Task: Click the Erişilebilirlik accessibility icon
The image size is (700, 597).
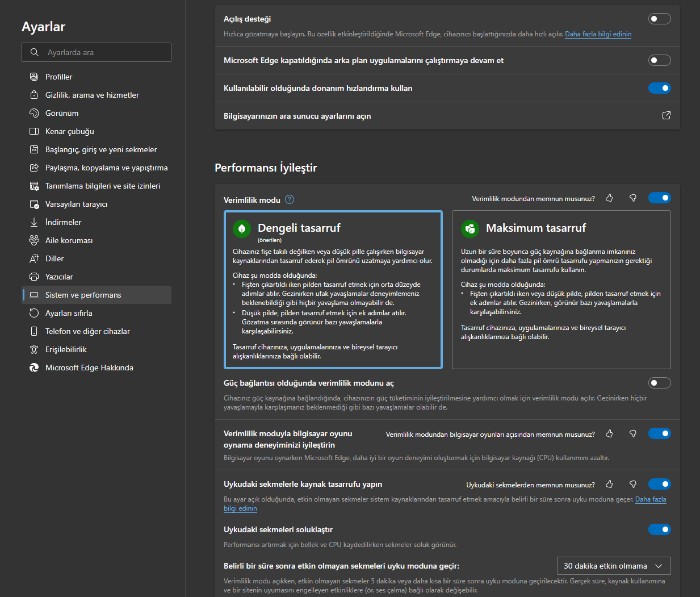Action: point(34,349)
